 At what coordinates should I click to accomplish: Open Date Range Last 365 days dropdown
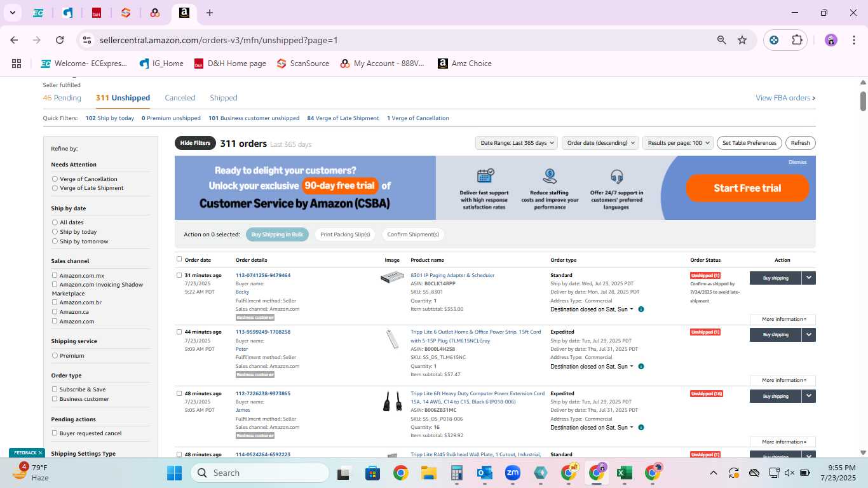click(517, 143)
